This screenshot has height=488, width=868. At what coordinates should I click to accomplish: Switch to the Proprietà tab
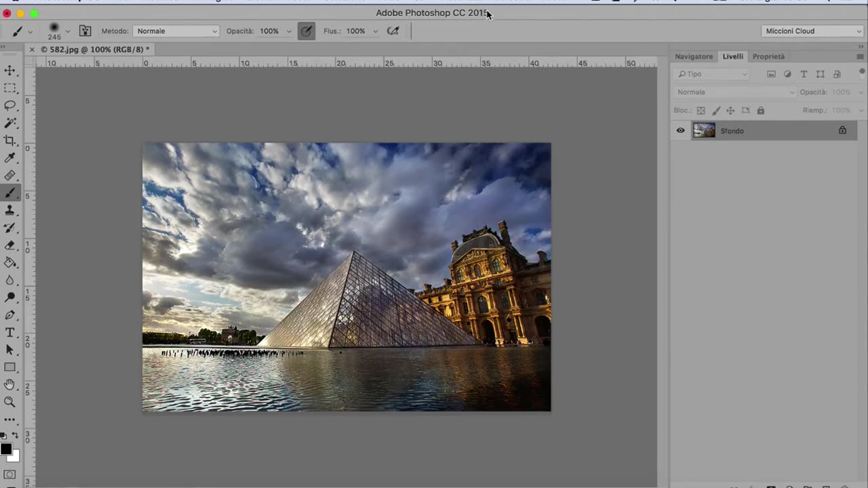pyautogui.click(x=768, y=56)
